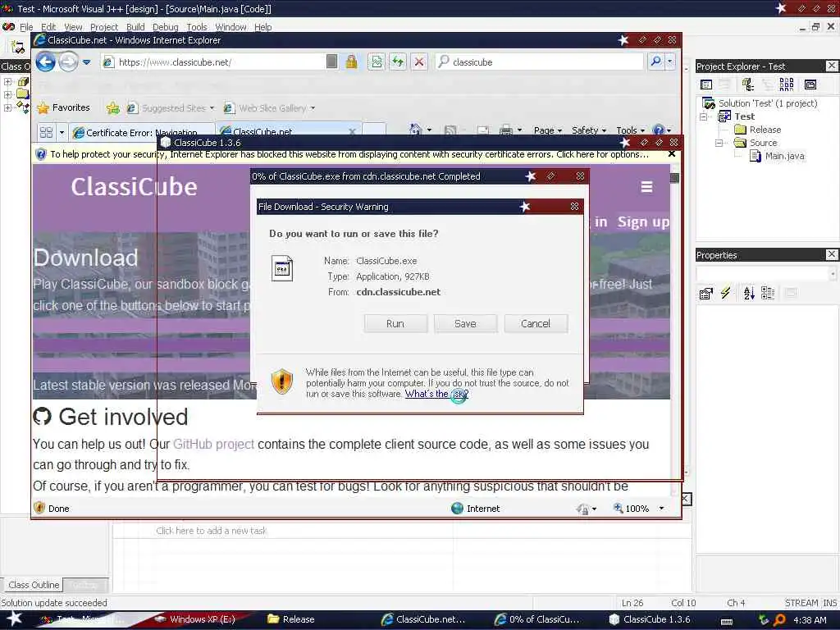Open the What's the risk? link
The image size is (840, 630).
point(436,394)
